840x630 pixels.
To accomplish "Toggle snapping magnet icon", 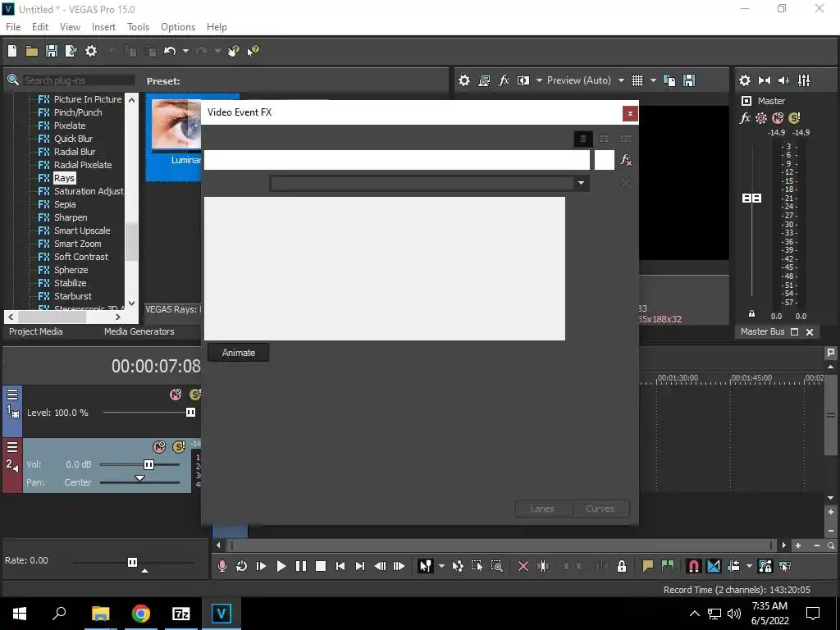I will coord(693,566).
